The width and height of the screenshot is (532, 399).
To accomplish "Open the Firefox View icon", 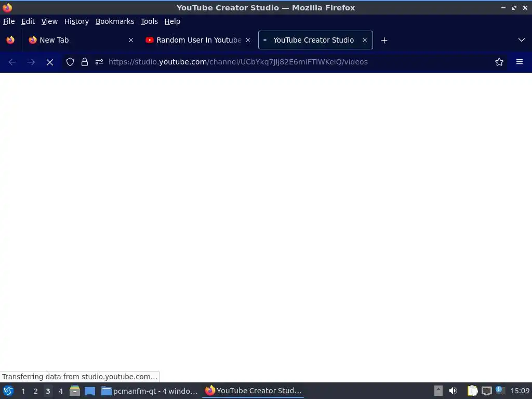I will coord(10,40).
